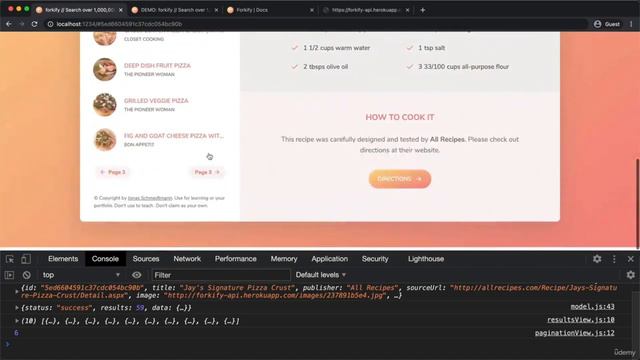Open the resultsView.js:10 source link
Viewport: 640px width, 360px height.
point(581,320)
